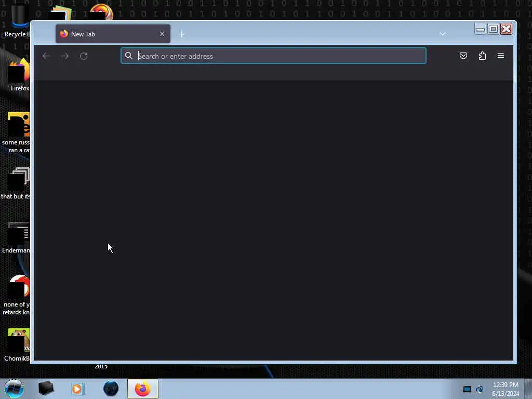
Task: Launch media player from taskbar
Action: [x=77, y=389]
